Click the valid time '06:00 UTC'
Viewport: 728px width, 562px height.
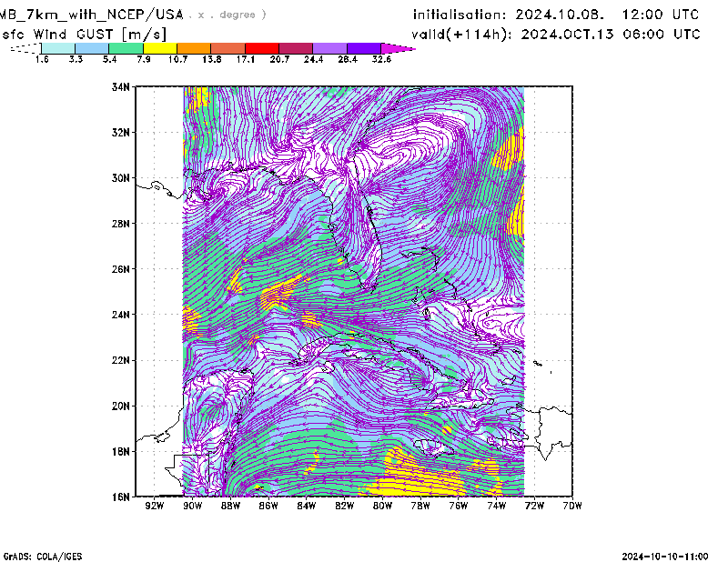(x=662, y=35)
